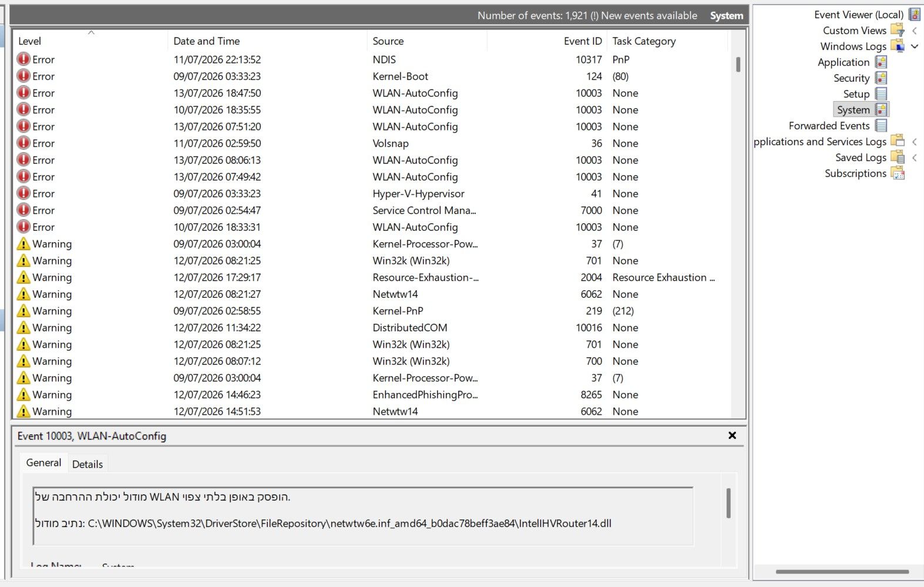The height and width of the screenshot is (587, 924).
Task: Collapse the Windows Logs tree node
Action: [x=915, y=46]
